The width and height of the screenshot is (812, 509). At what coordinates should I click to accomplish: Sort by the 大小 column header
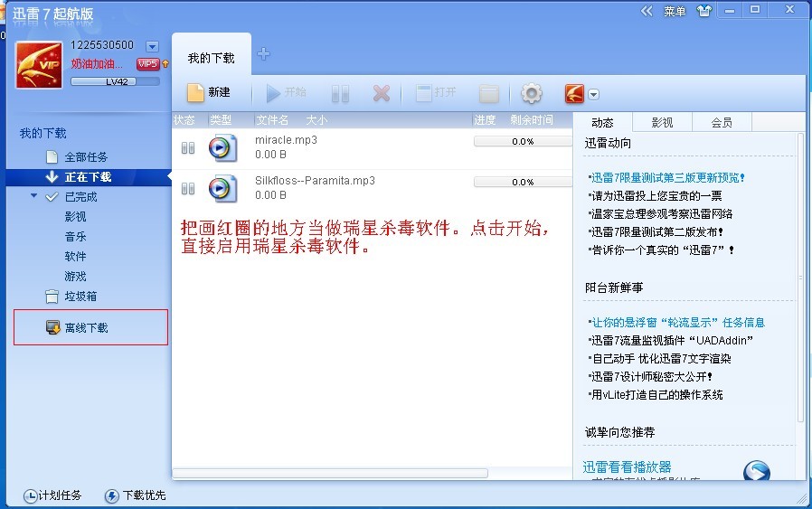coord(316,120)
